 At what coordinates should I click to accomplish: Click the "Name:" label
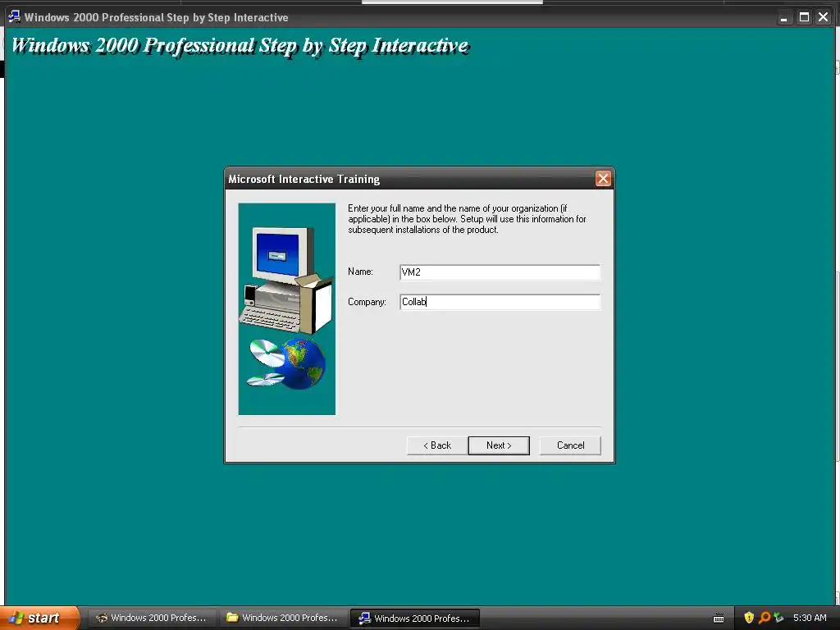pos(360,272)
